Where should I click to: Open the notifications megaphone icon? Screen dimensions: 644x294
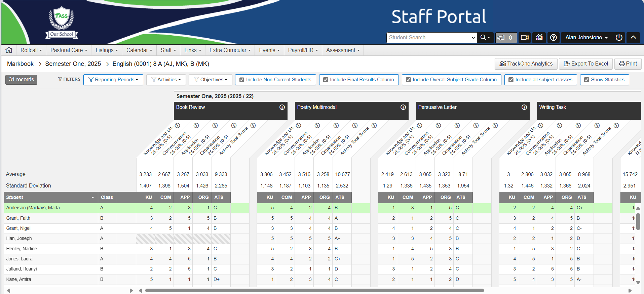click(505, 38)
